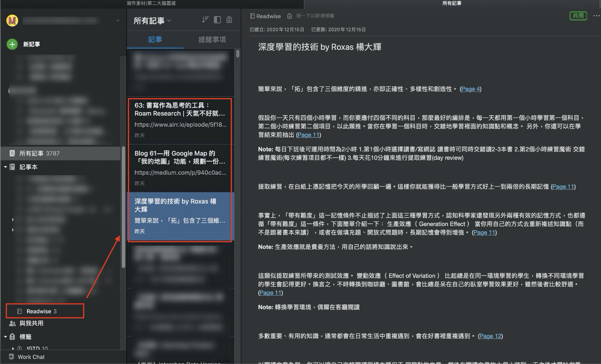Click the Readwise notebook label above the note
The height and width of the screenshot is (364, 601).
[266, 16]
